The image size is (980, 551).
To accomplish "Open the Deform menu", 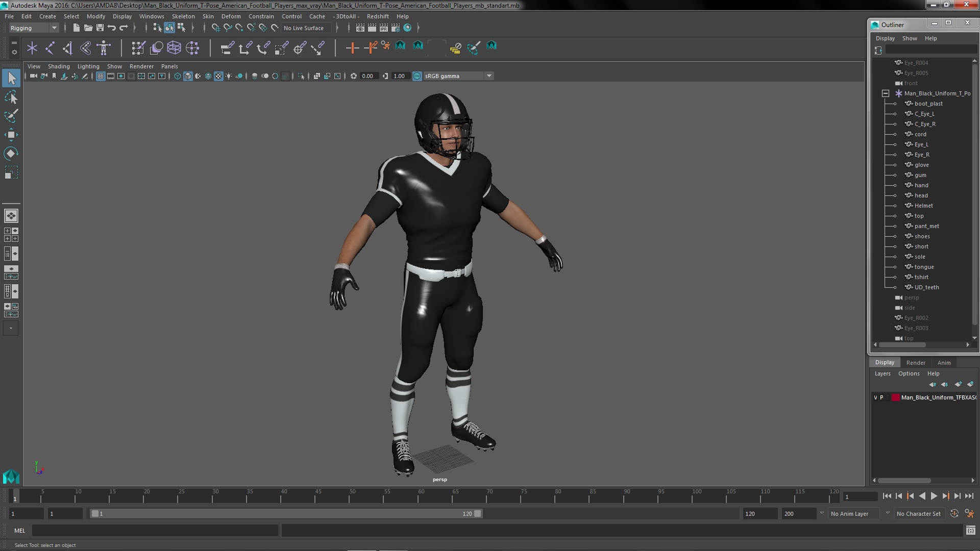I will tap(231, 16).
